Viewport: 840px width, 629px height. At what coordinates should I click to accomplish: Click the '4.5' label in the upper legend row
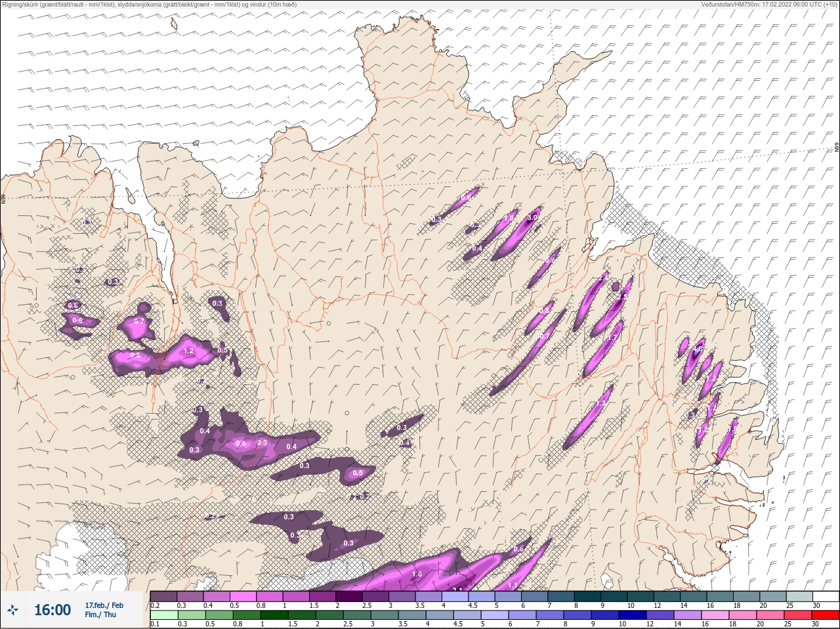pos(472,605)
